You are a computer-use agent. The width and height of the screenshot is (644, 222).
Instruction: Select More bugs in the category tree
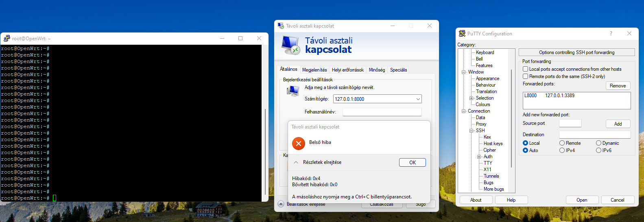(494, 189)
